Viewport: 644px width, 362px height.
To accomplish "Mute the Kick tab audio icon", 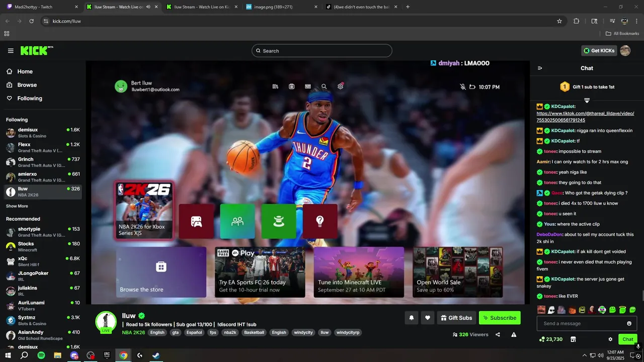I will pos(148,7).
